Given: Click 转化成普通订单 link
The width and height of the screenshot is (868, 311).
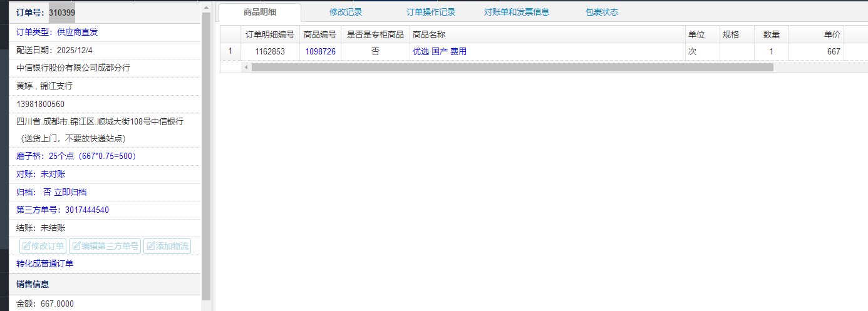Looking at the screenshot, I should click(44, 263).
